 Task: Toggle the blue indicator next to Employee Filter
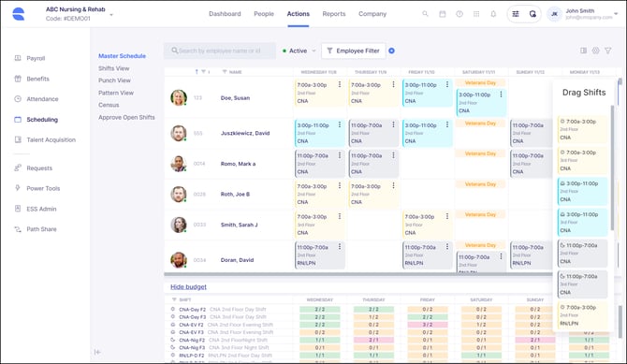[x=392, y=51]
